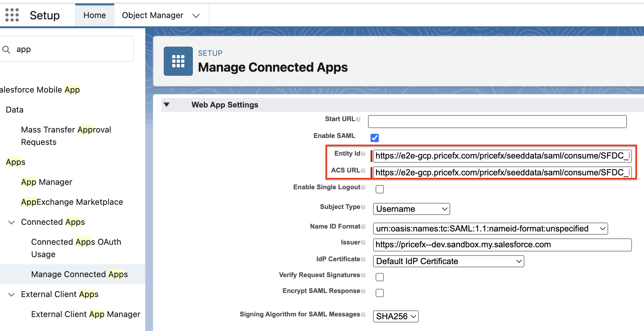This screenshot has width=644, height=331.
Task: Click the search magnifier icon in Quick Find
Action: coord(6,49)
